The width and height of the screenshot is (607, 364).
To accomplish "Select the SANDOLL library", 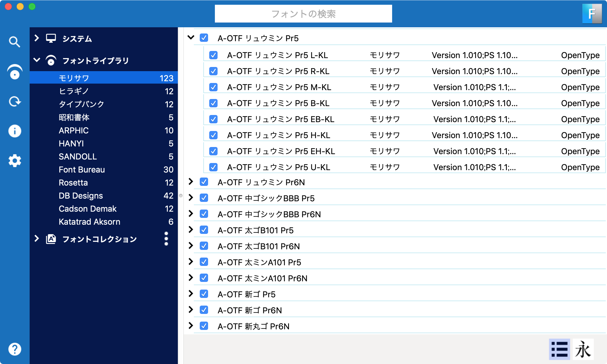I will 104,157.
